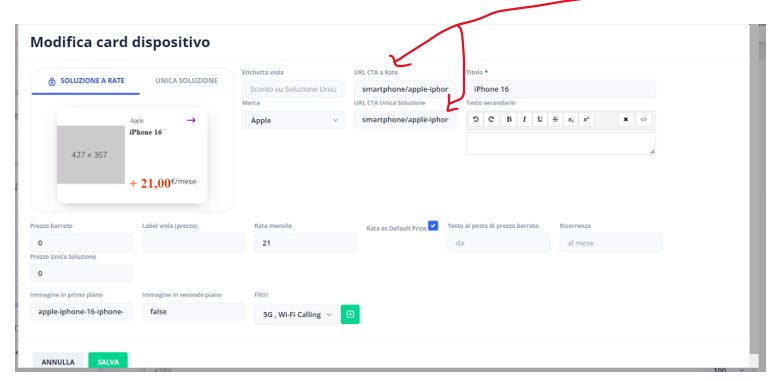Click the Apple brand text on preview card
This screenshot has width=772, height=381.
137,121
